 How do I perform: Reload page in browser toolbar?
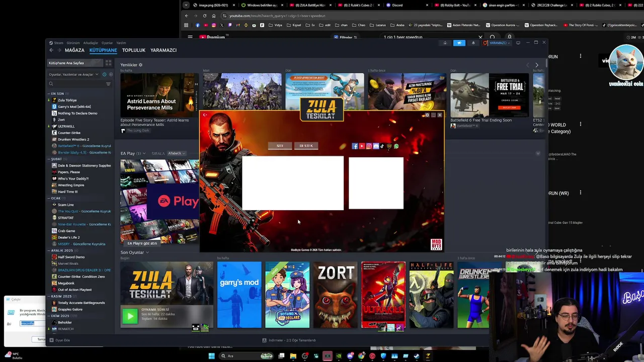point(204,16)
